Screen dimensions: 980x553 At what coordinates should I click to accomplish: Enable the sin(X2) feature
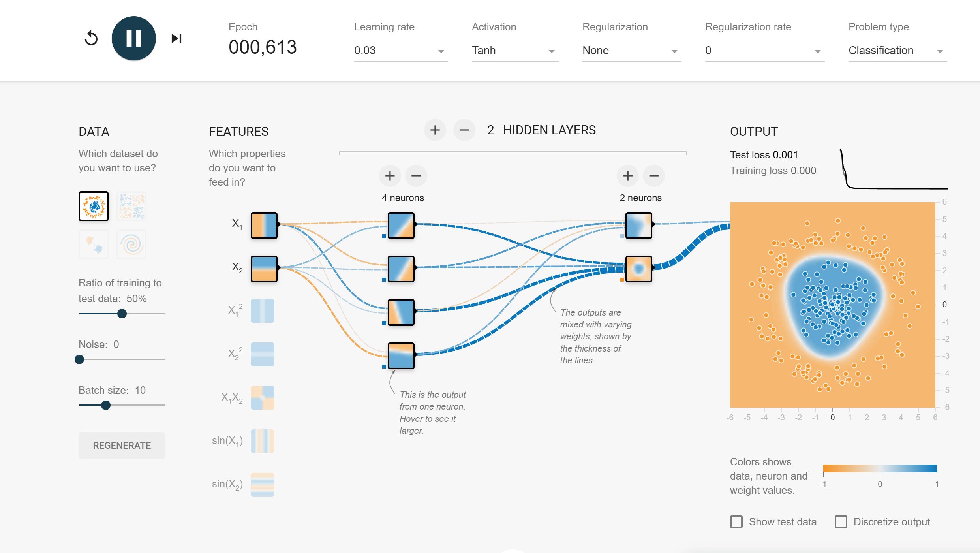click(x=263, y=485)
